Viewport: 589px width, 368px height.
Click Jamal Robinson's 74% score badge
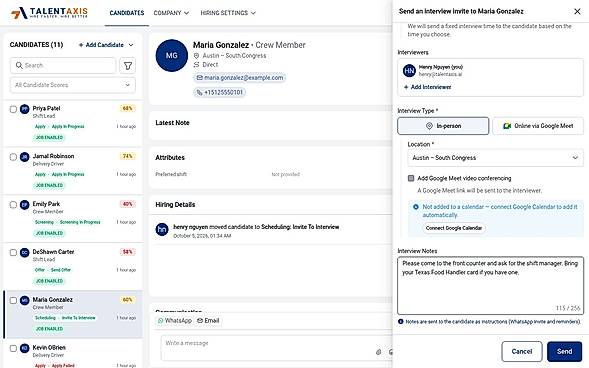point(128,156)
